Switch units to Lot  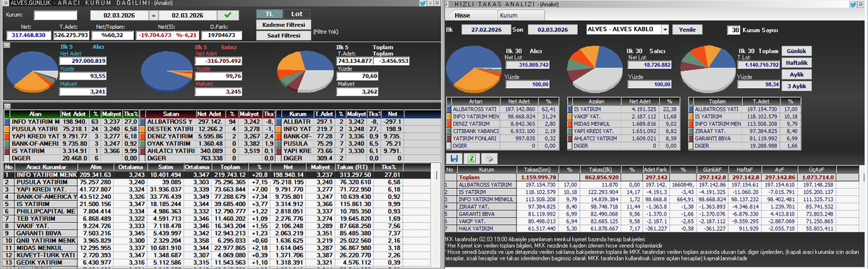coord(296,14)
